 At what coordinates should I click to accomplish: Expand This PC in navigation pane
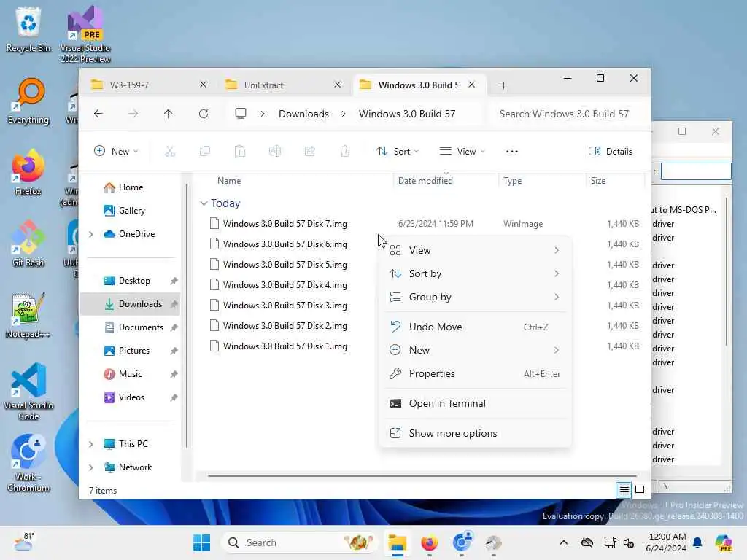[x=91, y=444]
